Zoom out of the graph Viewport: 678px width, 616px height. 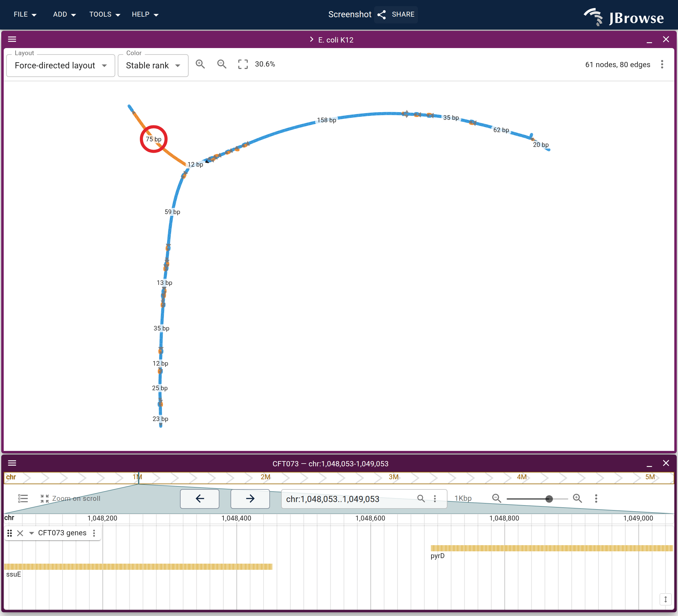(222, 64)
